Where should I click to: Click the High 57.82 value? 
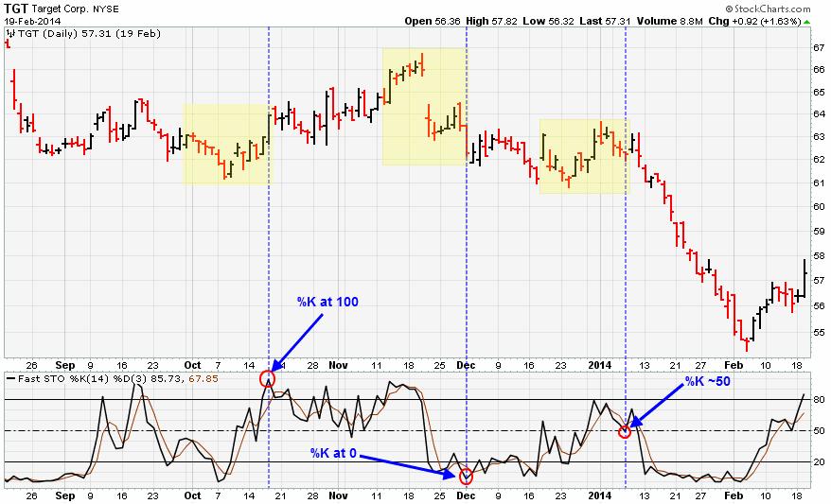pos(491,22)
